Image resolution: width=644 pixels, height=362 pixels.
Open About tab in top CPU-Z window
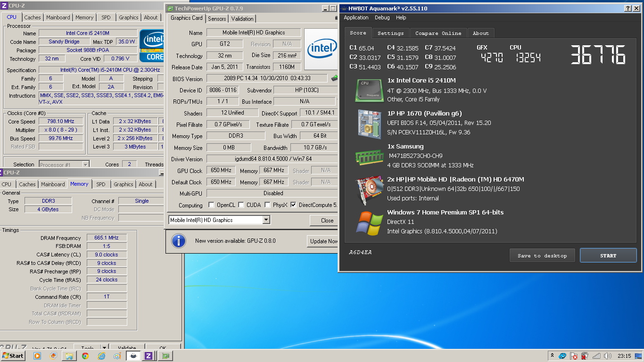click(151, 17)
